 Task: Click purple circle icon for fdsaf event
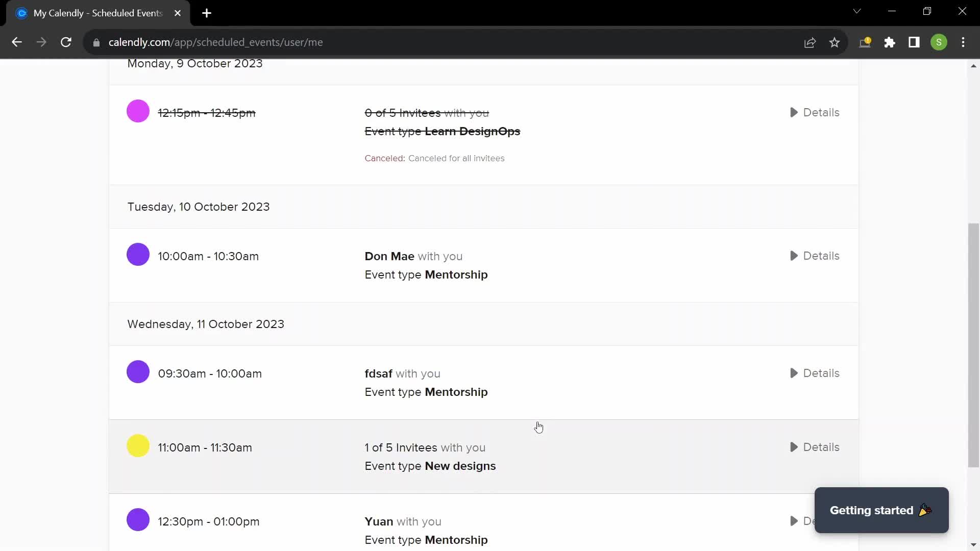click(138, 372)
